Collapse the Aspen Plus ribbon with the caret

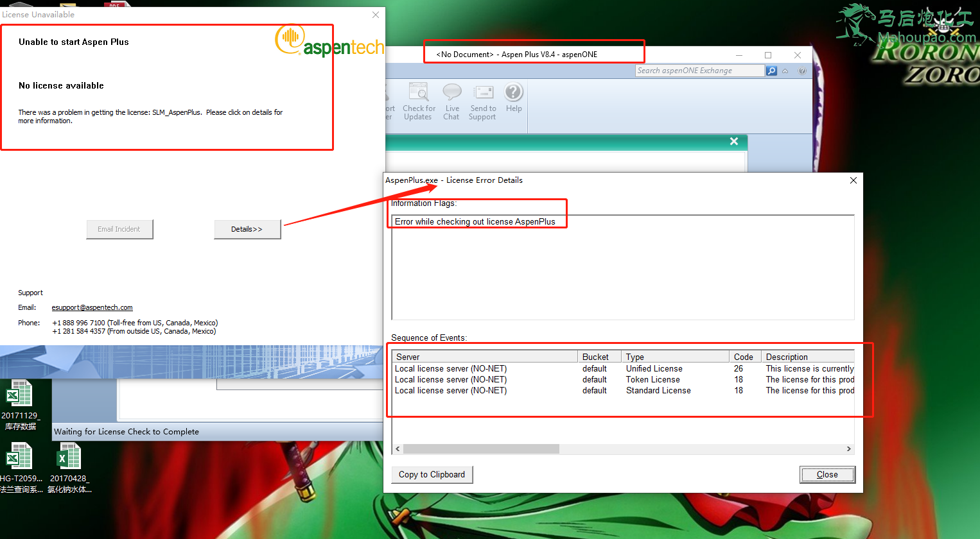click(x=785, y=71)
